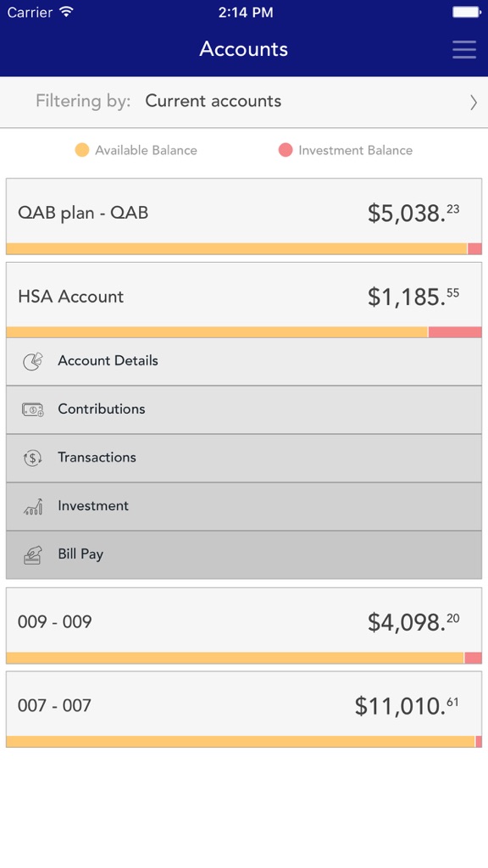The image size is (488, 868).
Task: Select the Investment menu item
Action: coord(244,507)
